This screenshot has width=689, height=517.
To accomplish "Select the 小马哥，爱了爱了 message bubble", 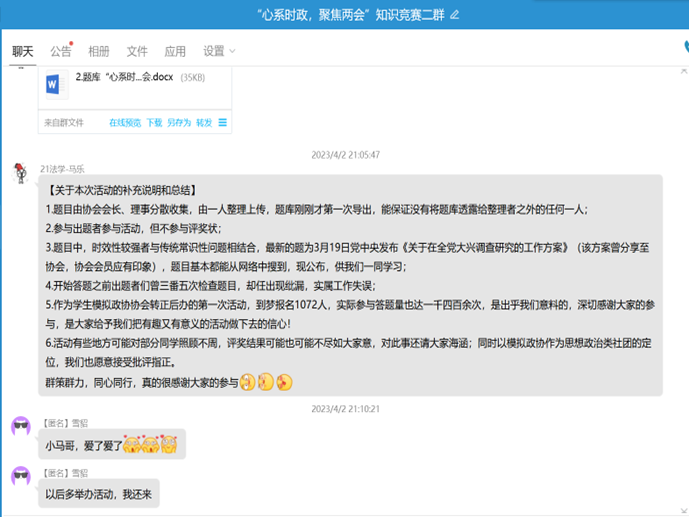I will click(112, 445).
